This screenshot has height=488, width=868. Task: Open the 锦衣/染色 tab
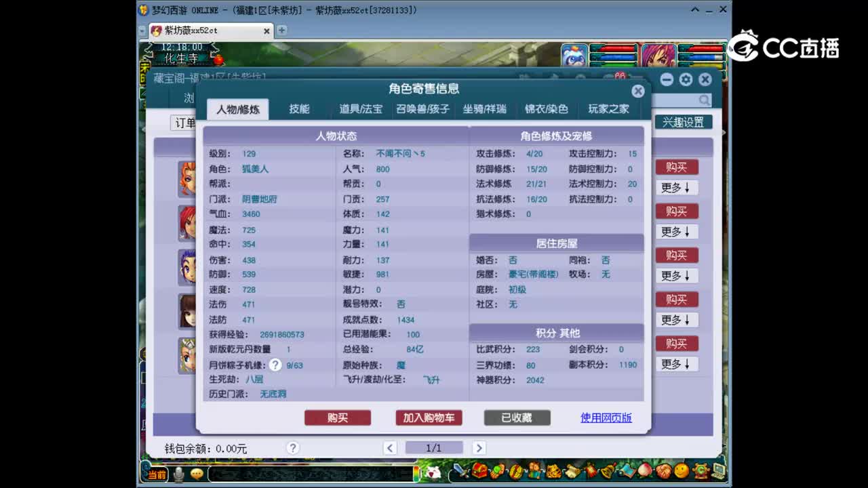546,108
